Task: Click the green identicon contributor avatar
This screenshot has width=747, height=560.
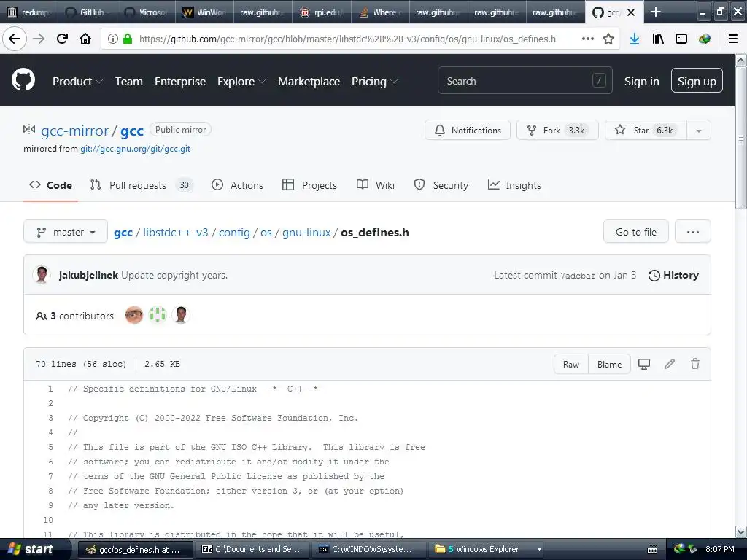Action: (x=158, y=315)
